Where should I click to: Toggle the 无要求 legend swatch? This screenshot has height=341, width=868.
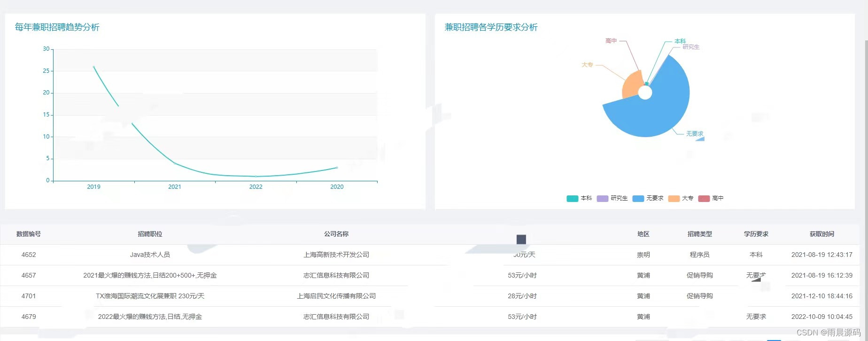click(638, 198)
